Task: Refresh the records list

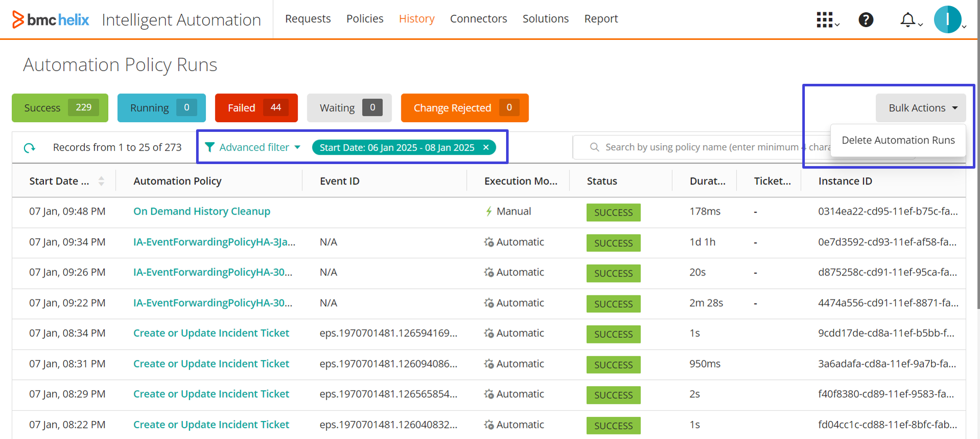Action: [30, 148]
